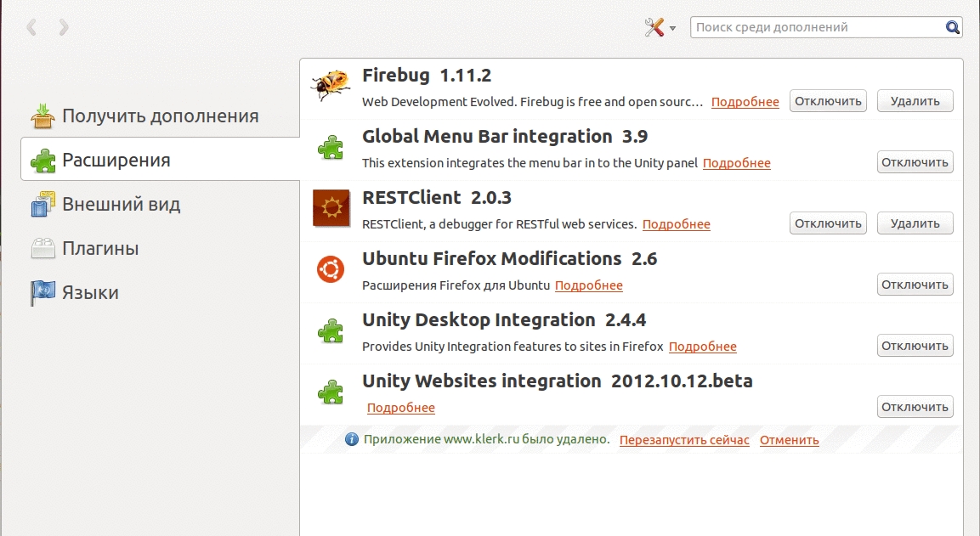Select the Firebug 1.11.2 title
The image size is (980, 536).
click(x=427, y=76)
